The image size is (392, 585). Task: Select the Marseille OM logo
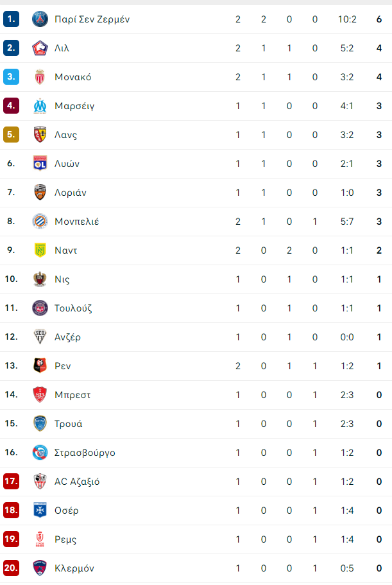tap(40, 106)
